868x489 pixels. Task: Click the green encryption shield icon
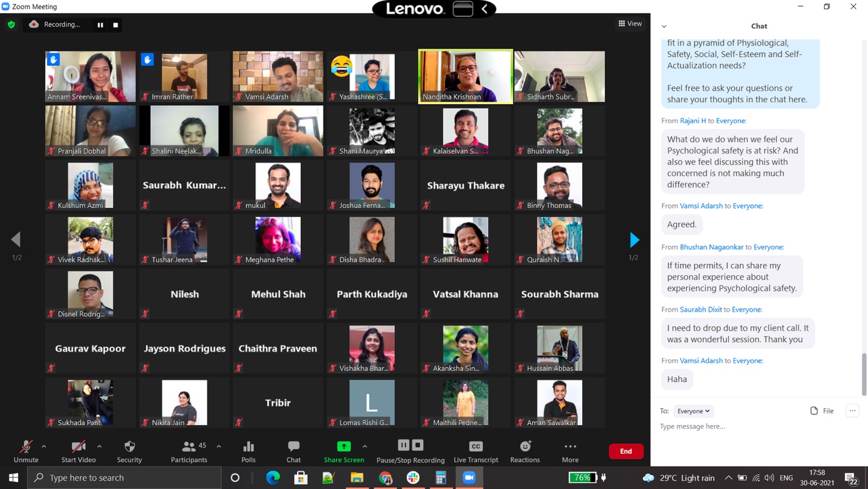(11, 24)
